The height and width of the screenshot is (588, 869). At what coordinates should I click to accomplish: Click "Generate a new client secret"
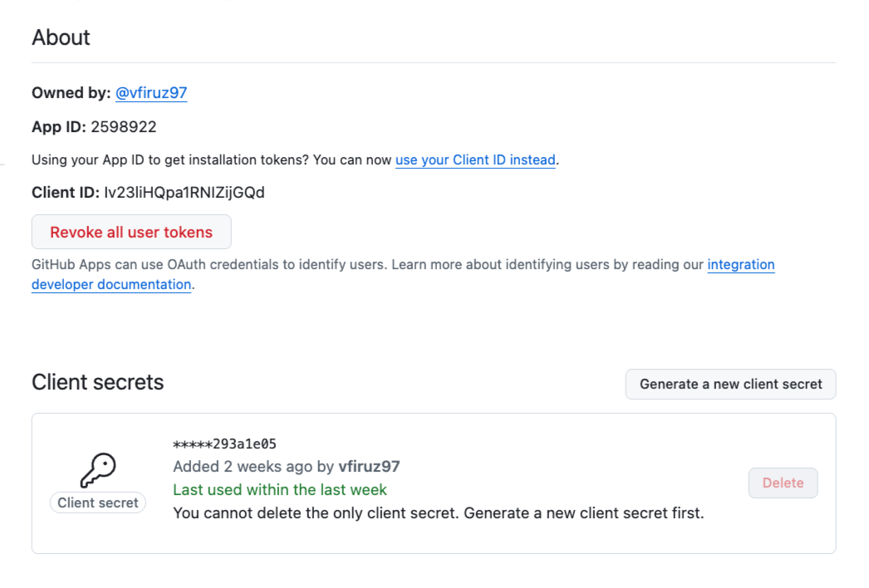(730, 384)
